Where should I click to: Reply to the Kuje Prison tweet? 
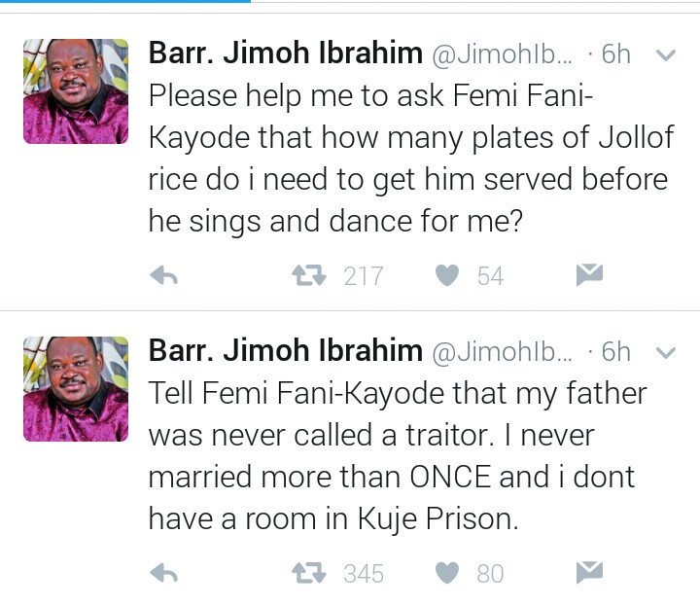coord(163,574)
